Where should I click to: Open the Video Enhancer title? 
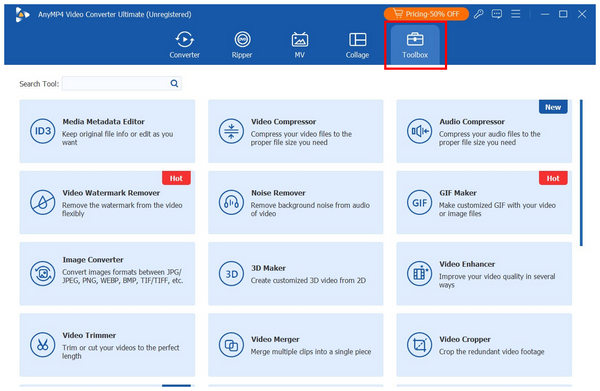467,264
